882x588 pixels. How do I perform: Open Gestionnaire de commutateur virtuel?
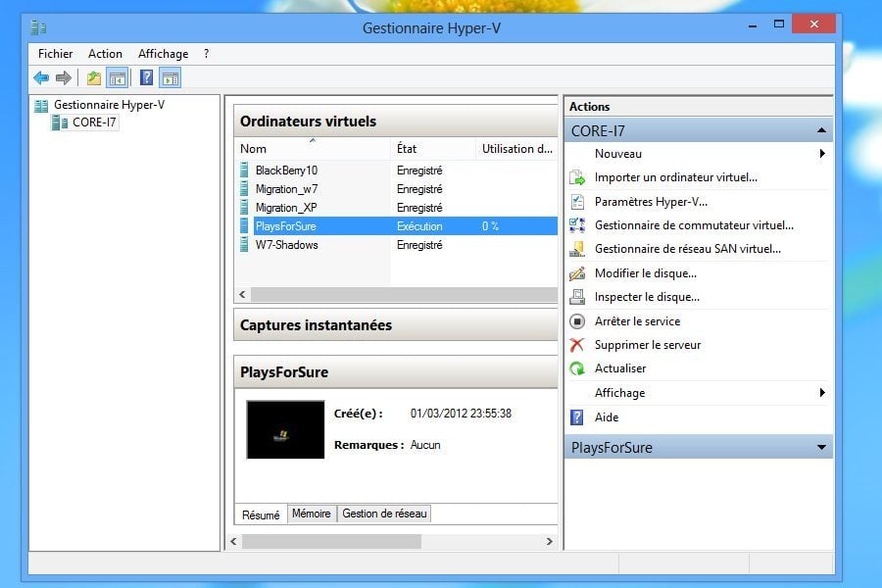coord(694,225)
